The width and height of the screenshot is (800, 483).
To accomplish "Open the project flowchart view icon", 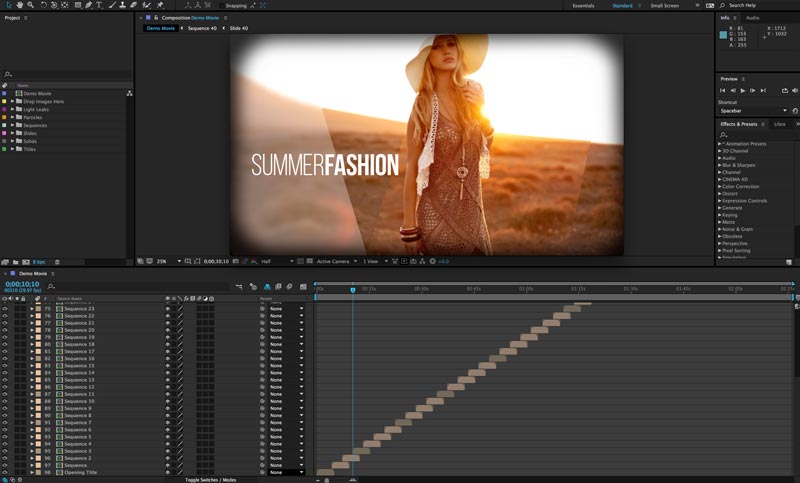I will pyautogui.click(x=130, y=93).
